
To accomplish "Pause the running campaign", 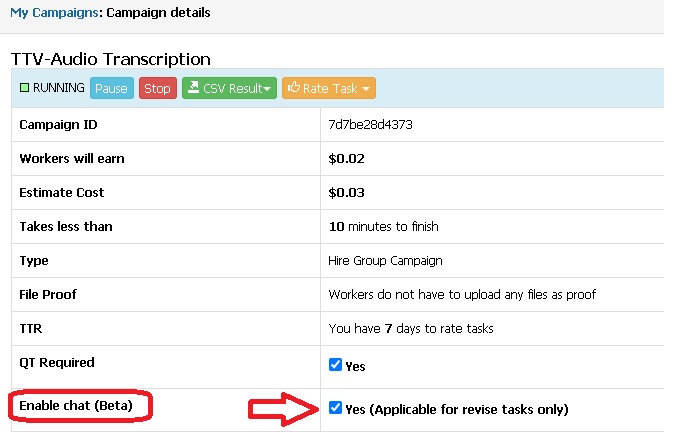I will (112, 88).
